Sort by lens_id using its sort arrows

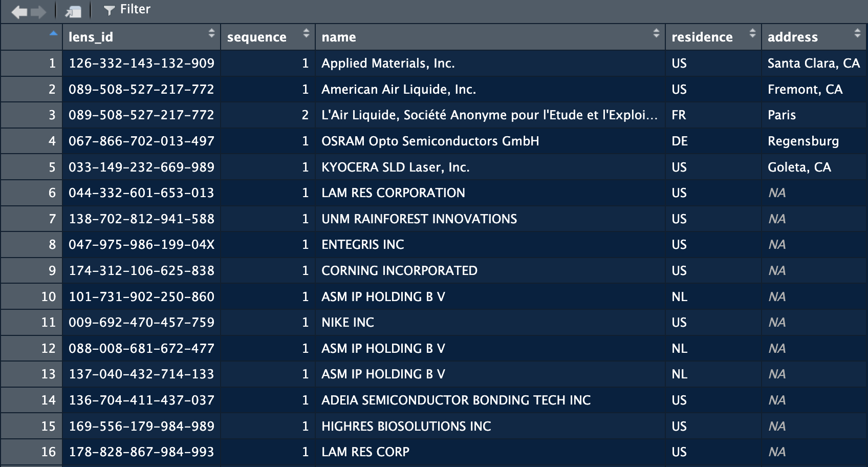coord(211,34)
